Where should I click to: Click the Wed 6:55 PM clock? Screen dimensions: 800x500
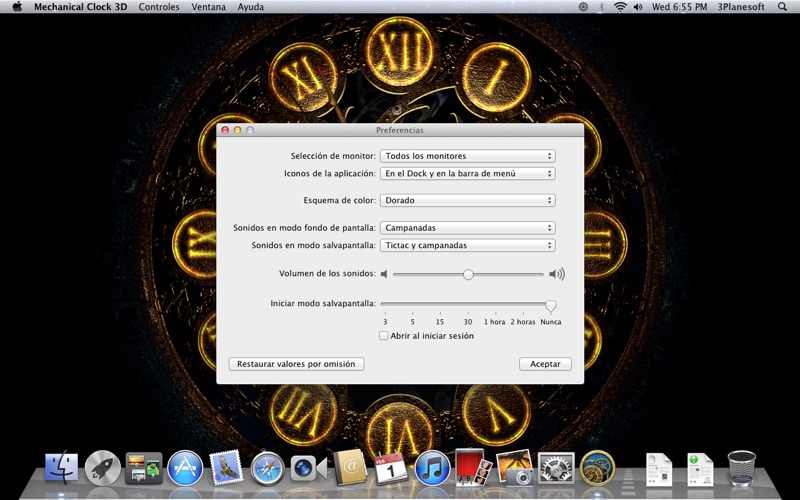tap(680, 7)
